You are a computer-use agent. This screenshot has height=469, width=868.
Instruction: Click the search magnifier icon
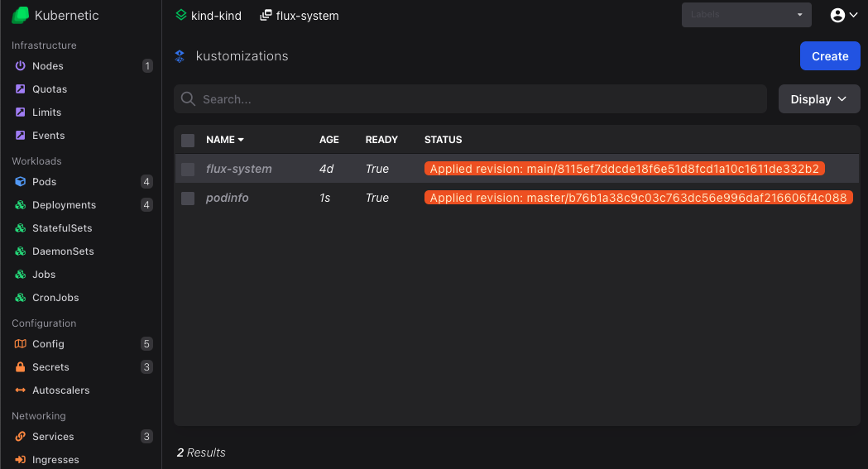[x=188, y=99]
